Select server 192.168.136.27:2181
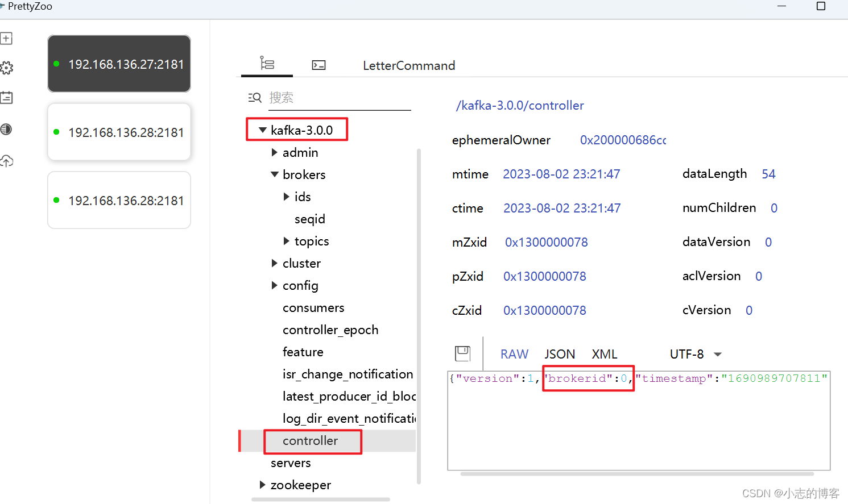Screen dimensions: 848x504 coord(119,64)
